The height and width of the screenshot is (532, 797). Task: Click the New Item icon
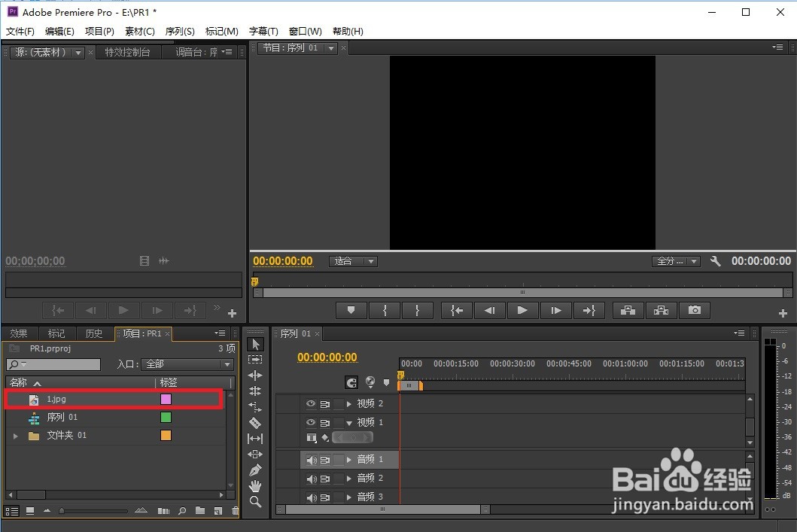pyautogui.click(x=218, y=511)
